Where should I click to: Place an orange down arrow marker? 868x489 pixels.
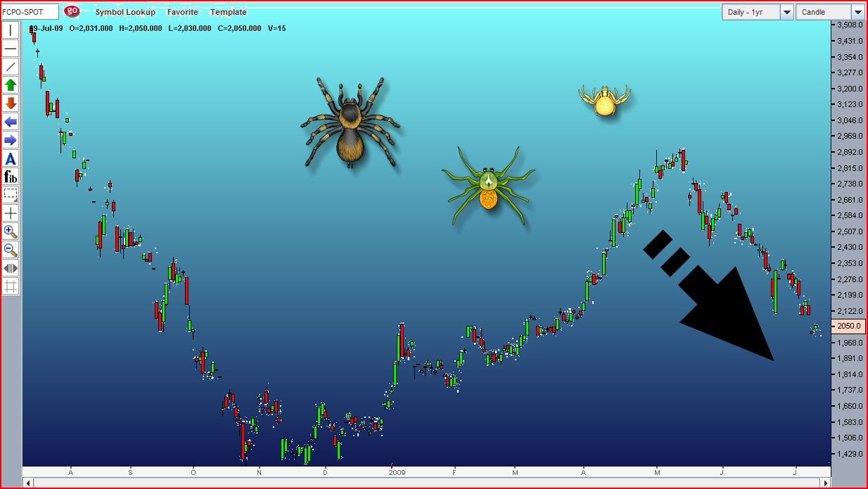tap(11, 103)
